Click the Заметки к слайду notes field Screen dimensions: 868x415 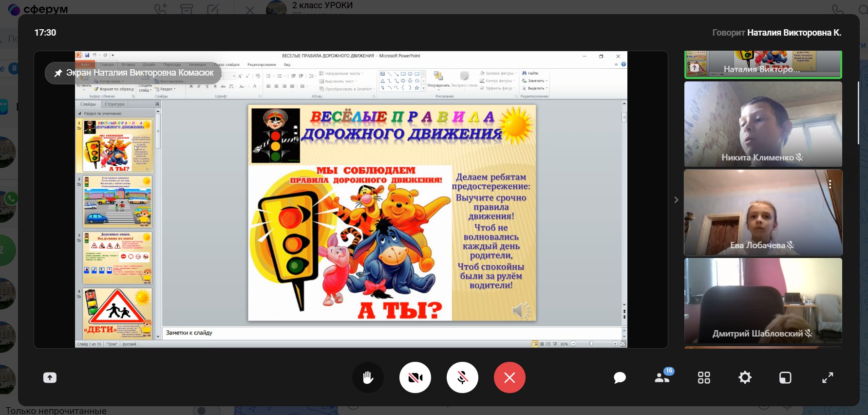tap(392, 333)
